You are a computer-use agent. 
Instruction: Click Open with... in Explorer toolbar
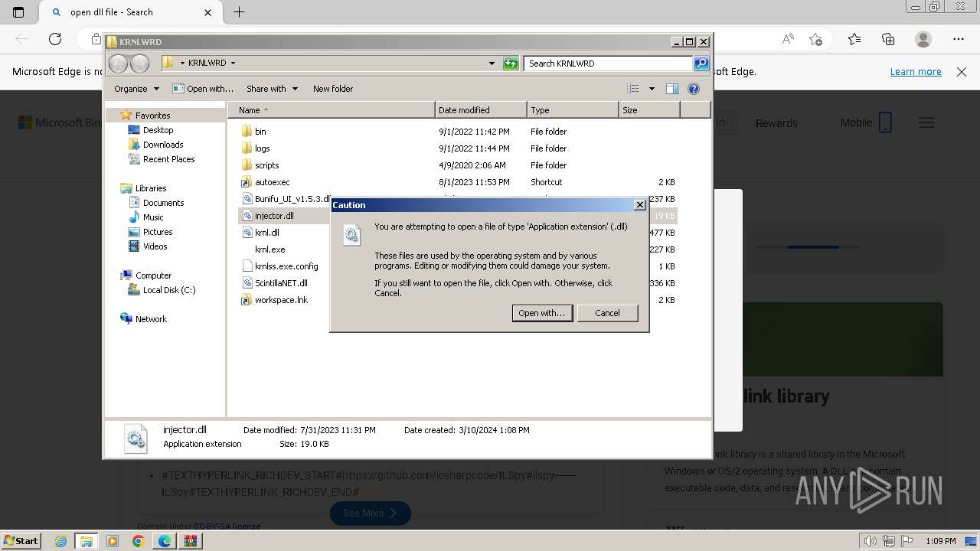pyautogui.click(x=203, y=89)
